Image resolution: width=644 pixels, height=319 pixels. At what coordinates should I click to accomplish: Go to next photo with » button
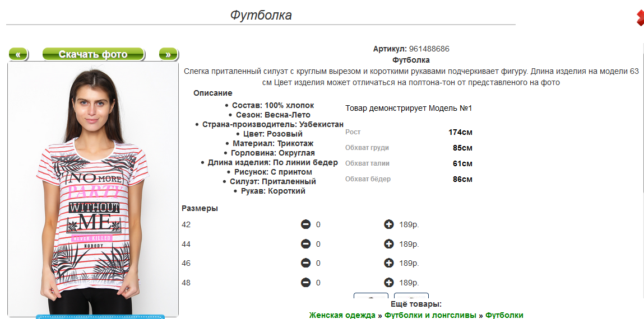[x=168, y=54]
